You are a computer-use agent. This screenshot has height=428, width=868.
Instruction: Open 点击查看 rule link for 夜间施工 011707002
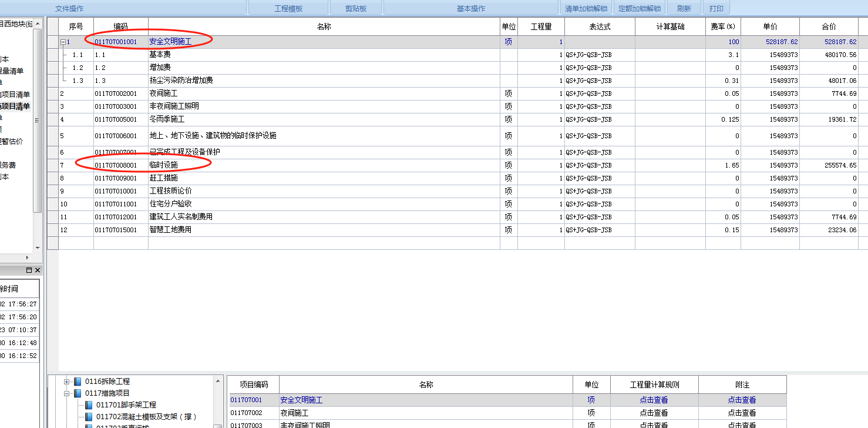coord(654,413)
